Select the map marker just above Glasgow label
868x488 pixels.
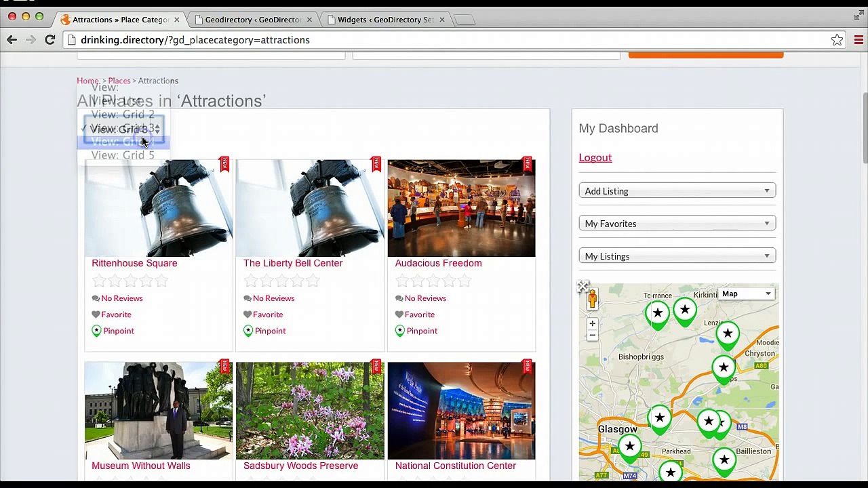pos(659,419)
